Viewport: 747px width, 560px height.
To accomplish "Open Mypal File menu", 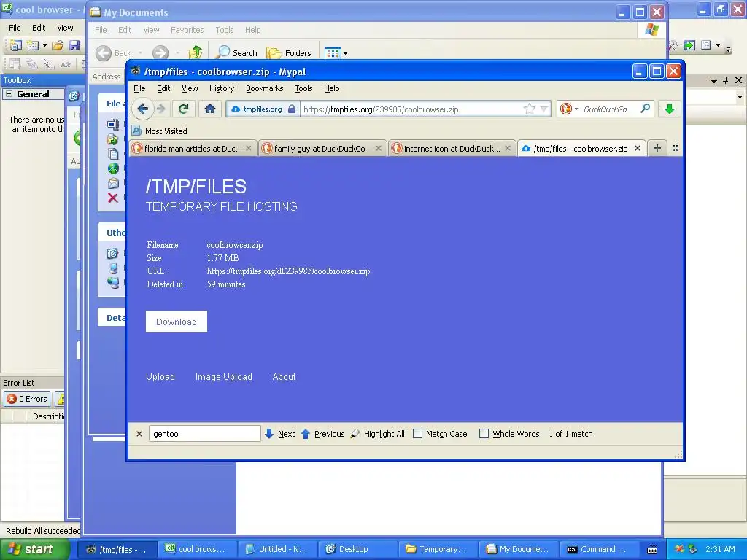I will (139, 88).
